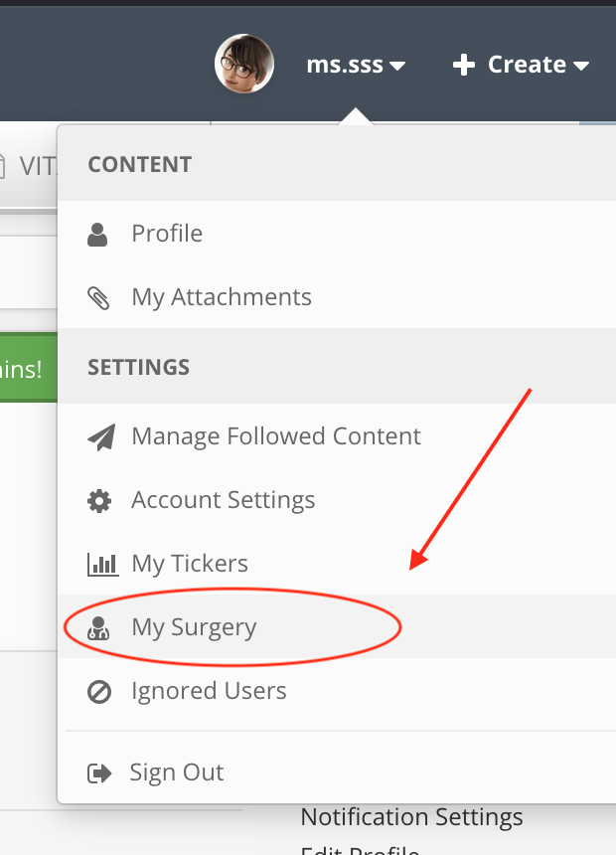Click the blocked-circle Ignored Users icon
This screenshot has height=855, width=616.
coord(99,692)
